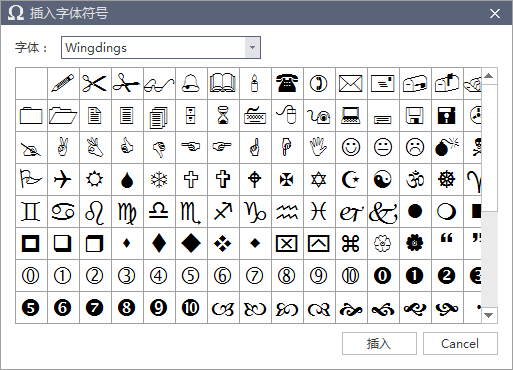Select the black circled number 8
This screenshot has height=370, width=513.
(x=127, y=308)
